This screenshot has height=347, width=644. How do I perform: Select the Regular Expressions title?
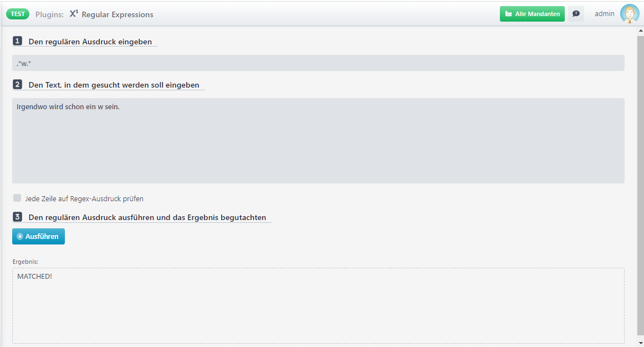[x=117, y=14]
